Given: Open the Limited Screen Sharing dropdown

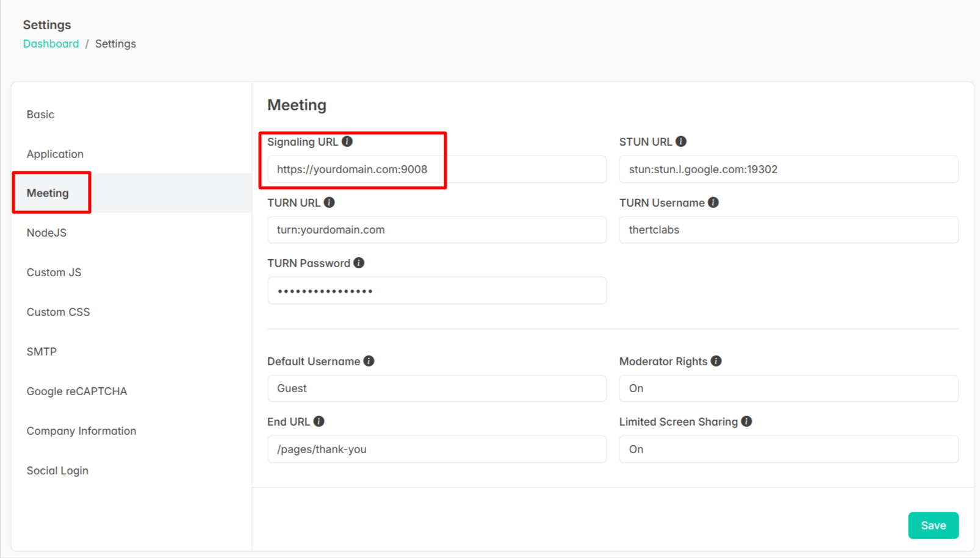Looking at the screenshot, I should 788,449.
